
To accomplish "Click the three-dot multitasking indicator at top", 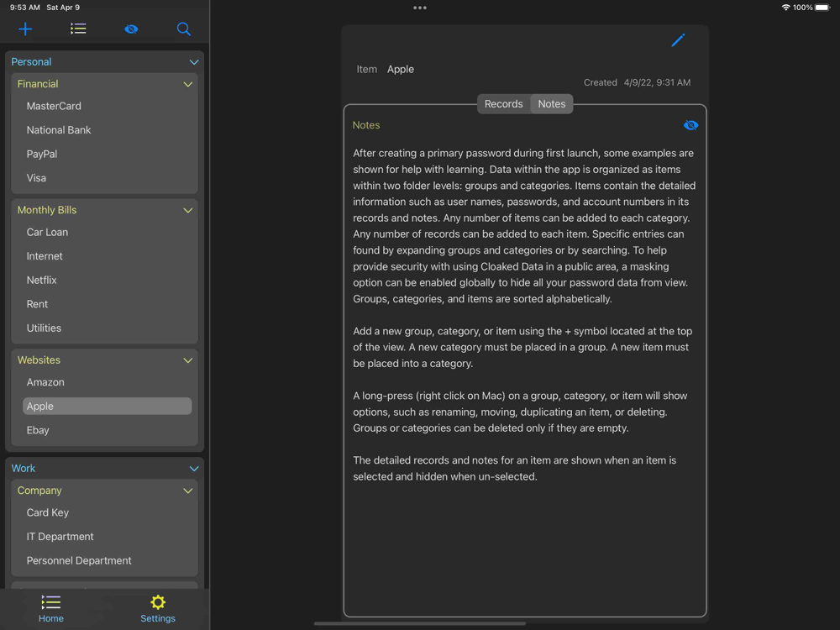I will pos(420,8).
